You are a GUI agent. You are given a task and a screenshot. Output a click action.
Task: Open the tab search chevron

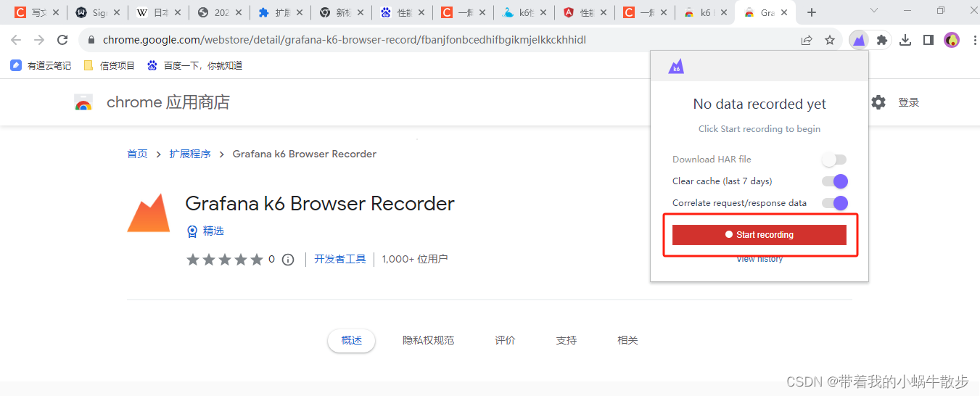coord(874,11)
